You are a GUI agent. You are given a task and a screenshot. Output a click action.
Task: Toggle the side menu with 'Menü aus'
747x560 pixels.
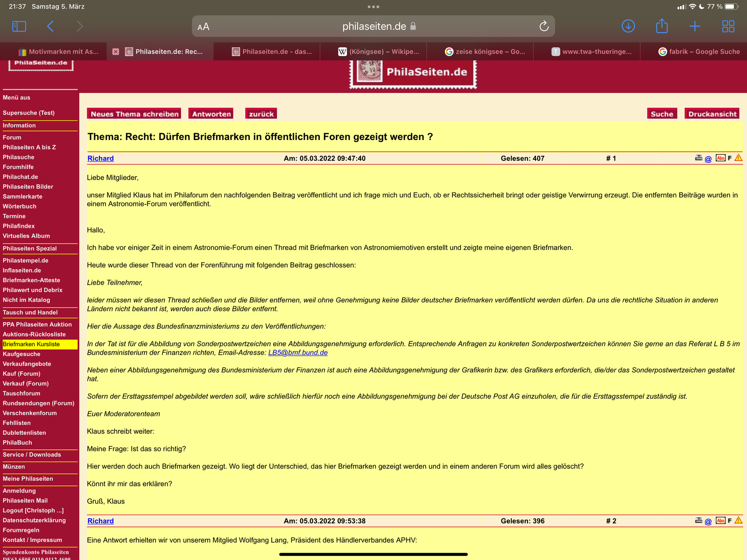(16, 98)
